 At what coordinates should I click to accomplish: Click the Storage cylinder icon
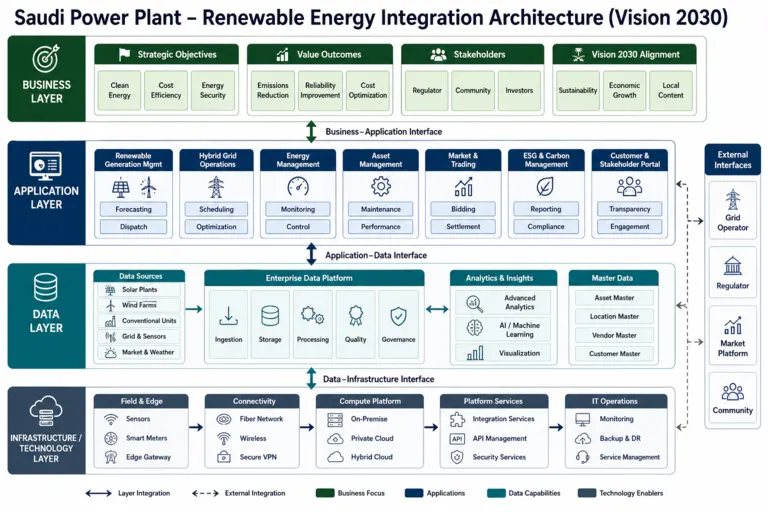[270, 316]
